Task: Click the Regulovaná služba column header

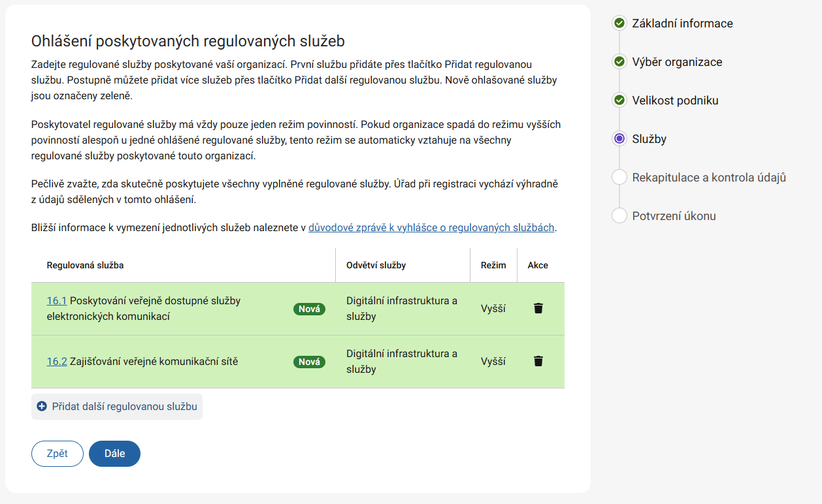Action: coord(86,265)
